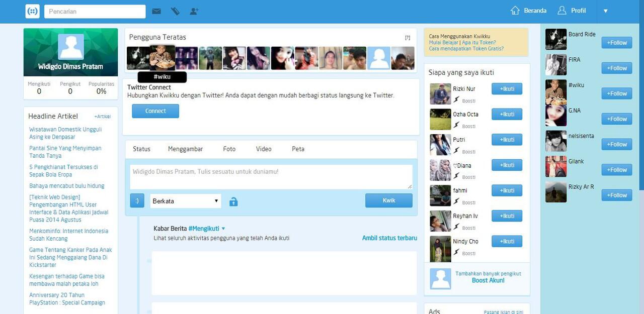This screenshot has height=314, width=644.
Task: Click +Follow next to Rizky Ar R
Action: 617,195
